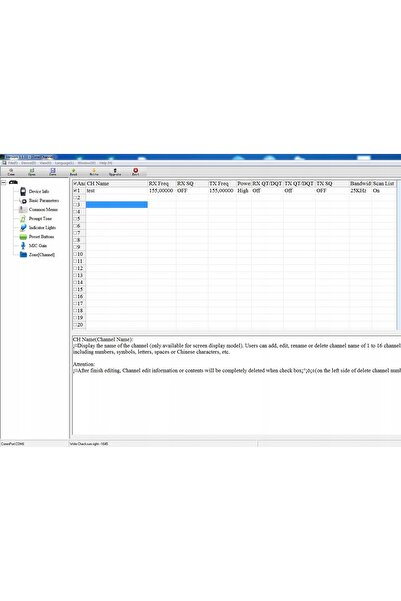Enable the channel 5 checkbox

(x=75, y=219)
